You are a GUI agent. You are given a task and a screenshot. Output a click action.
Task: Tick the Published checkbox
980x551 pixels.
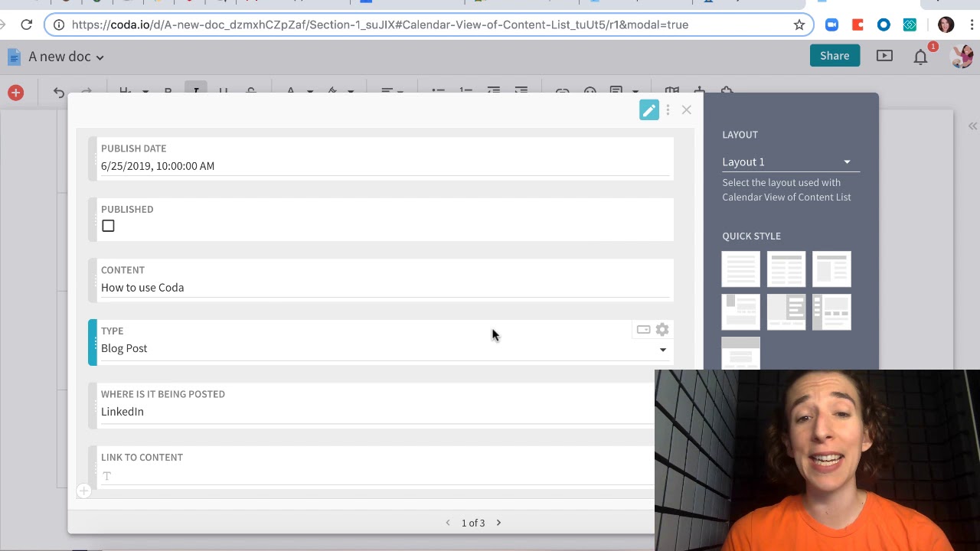point(108,226)
